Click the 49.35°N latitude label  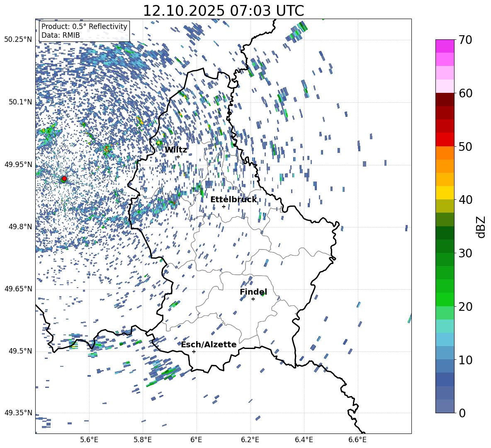[18, 413]
